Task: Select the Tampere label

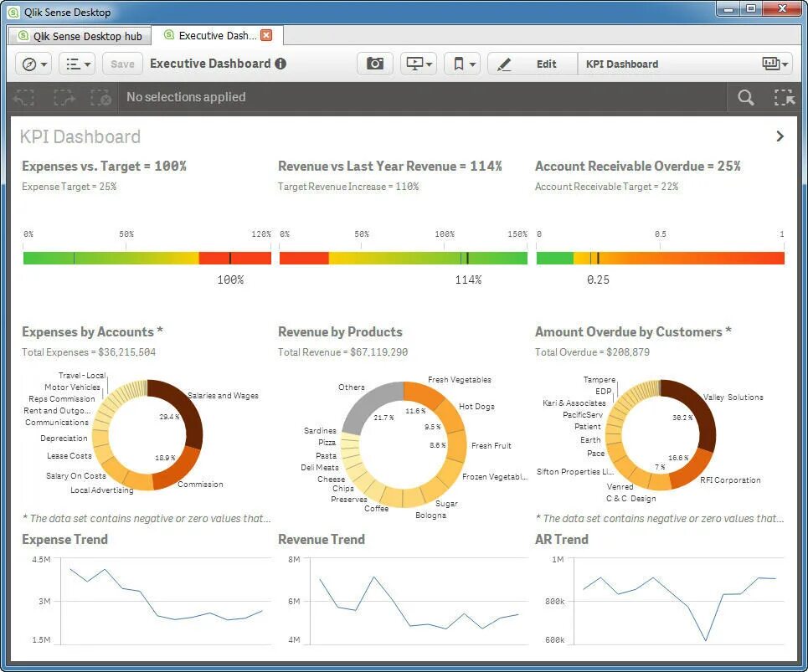Action: click(599, 379)
